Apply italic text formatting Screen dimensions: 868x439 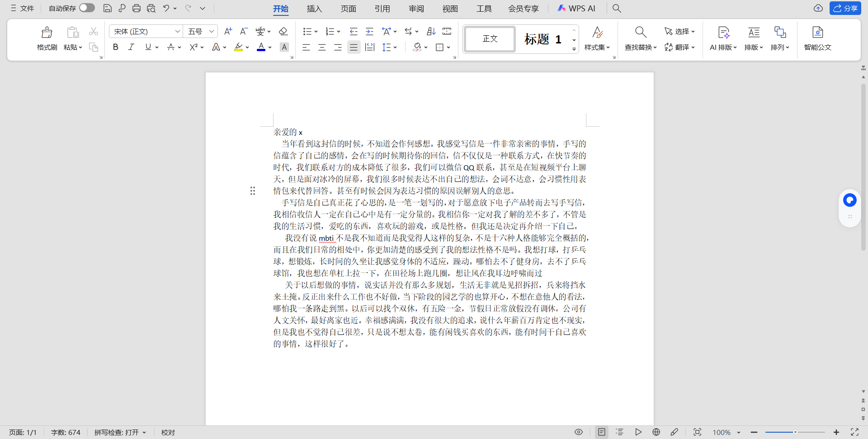(x=131, y=47)
